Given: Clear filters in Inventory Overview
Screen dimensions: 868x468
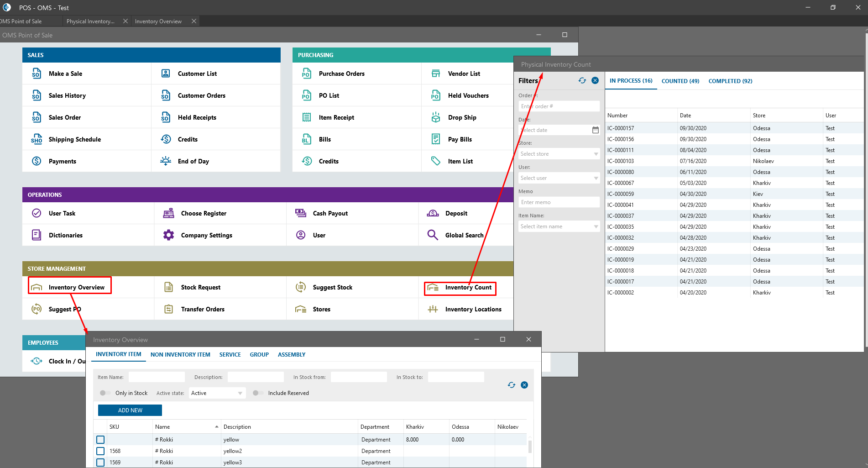Looking at the screenshot, I should tap(524, 385).
